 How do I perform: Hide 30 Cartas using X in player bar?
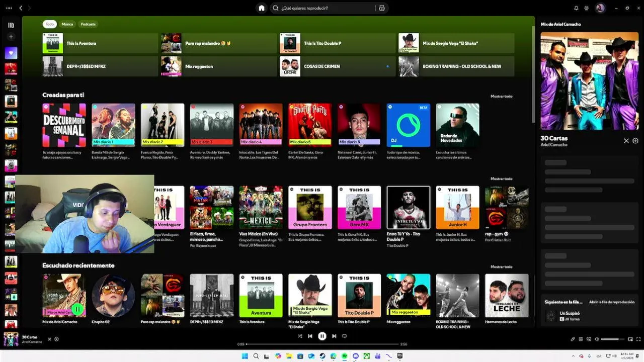tap(49, 339)
